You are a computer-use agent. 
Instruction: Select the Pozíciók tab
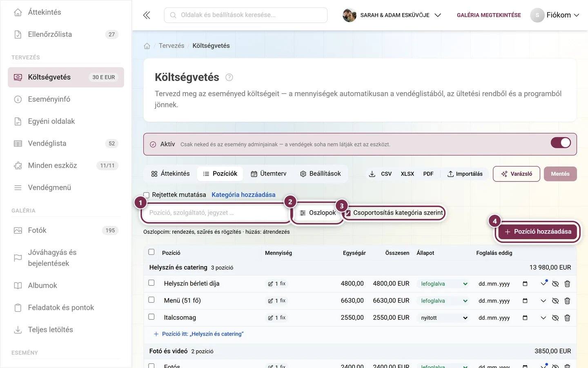tap(220, 174)
